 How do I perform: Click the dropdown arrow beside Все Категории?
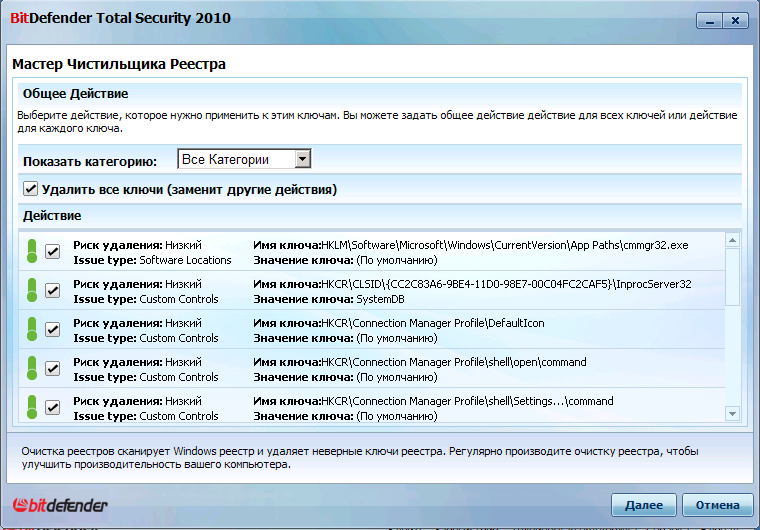coord(302,159)
